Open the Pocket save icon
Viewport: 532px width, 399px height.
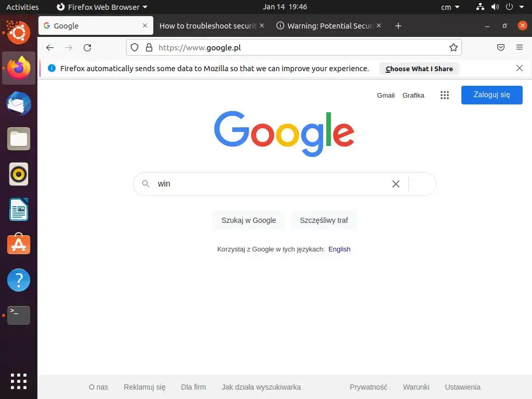[x=500, y=47]
